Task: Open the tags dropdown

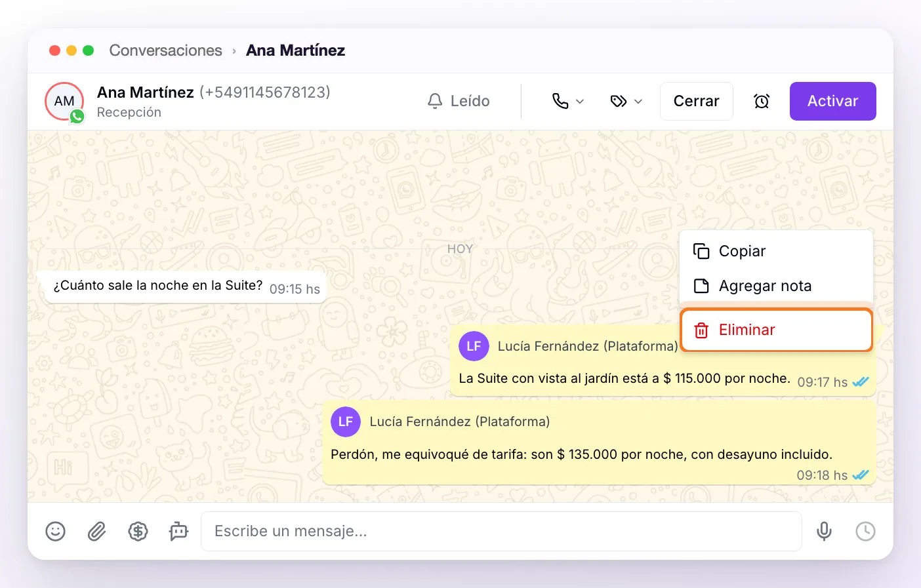Action: (x=626, y=101)
